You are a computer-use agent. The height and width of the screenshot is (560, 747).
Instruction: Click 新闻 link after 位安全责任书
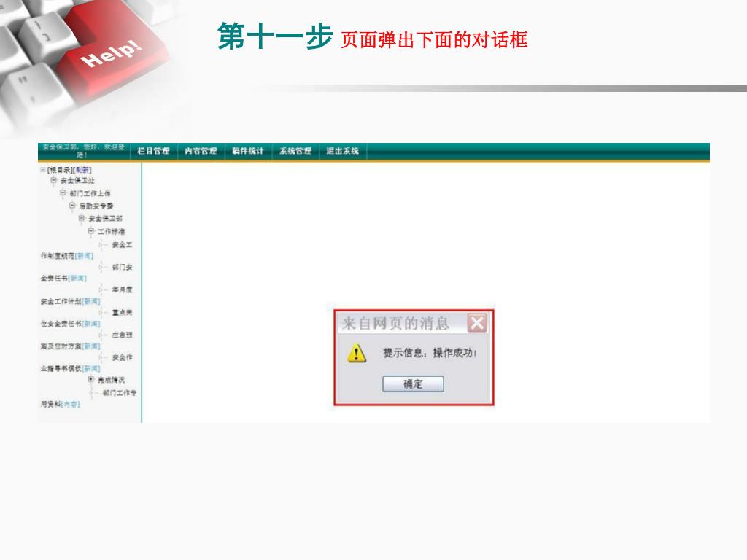coord(91,324)
